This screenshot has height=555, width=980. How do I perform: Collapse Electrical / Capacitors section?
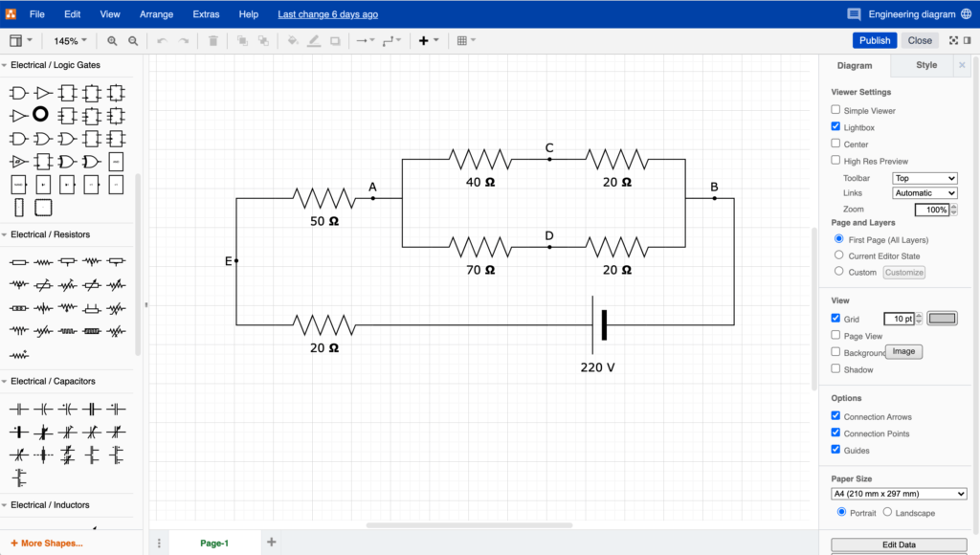(x=54, y=381)
